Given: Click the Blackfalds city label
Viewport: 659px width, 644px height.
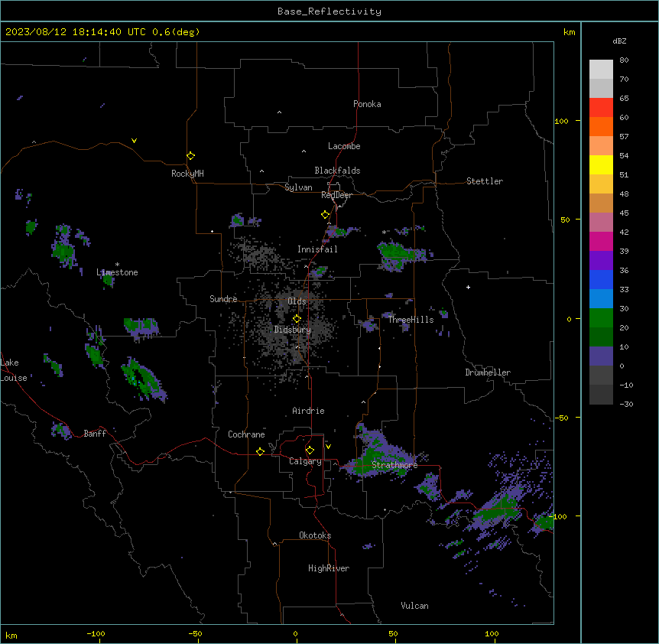Looking at the screenshot, I should point(337,171).
